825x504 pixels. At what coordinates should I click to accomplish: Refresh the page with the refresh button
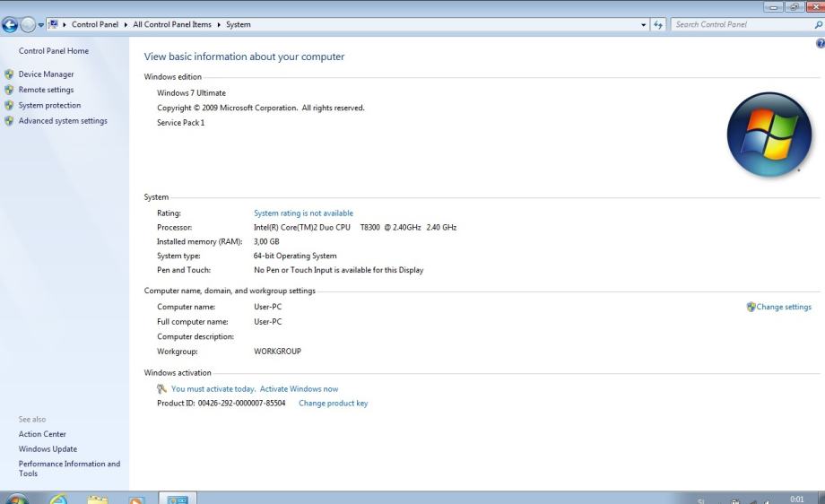tap(658, 25)
